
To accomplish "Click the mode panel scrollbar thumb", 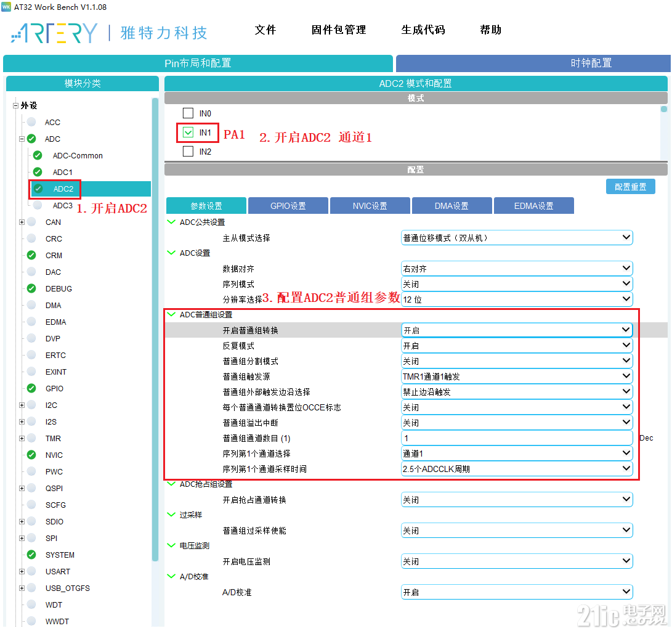I will click(664, 109).
